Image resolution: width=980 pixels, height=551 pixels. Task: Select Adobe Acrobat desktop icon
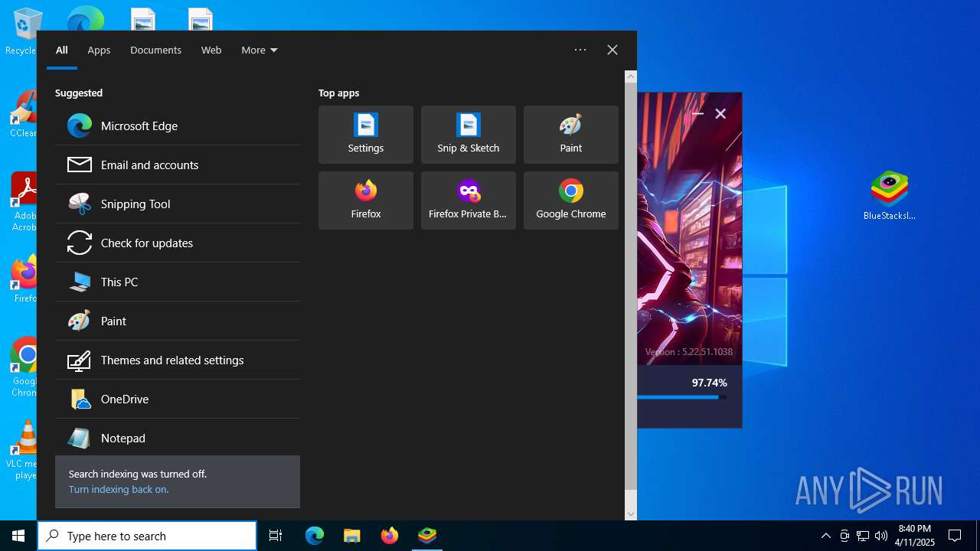click(x=23, y=202)
